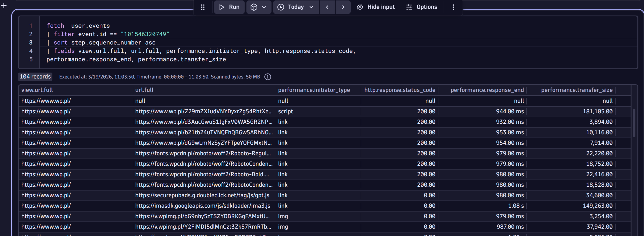Click the view.url.full column header
Viewport: 644px width, 236px height.
(x=38, y=90)
